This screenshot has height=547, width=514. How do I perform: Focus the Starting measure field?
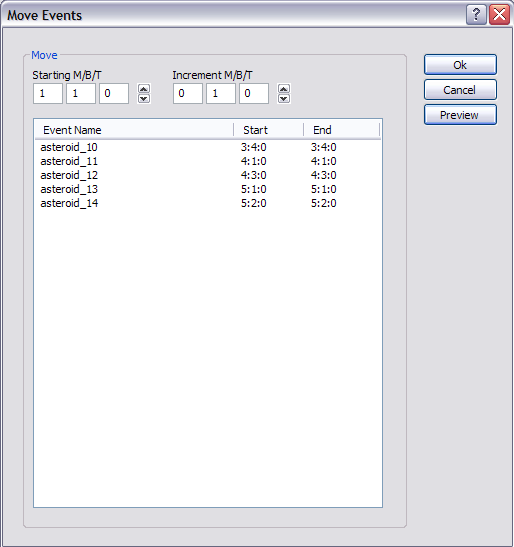click(x=48, y=93)
